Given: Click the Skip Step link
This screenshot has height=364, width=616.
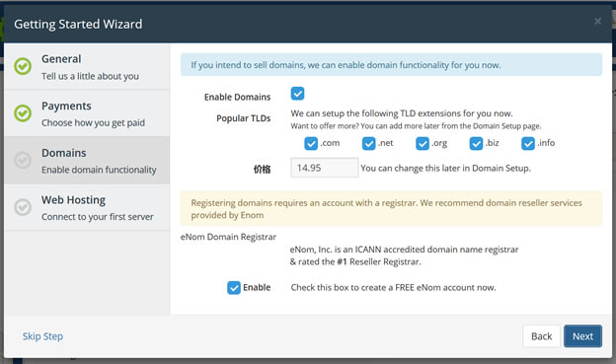Looking at the screenshot, I should 42,336.
